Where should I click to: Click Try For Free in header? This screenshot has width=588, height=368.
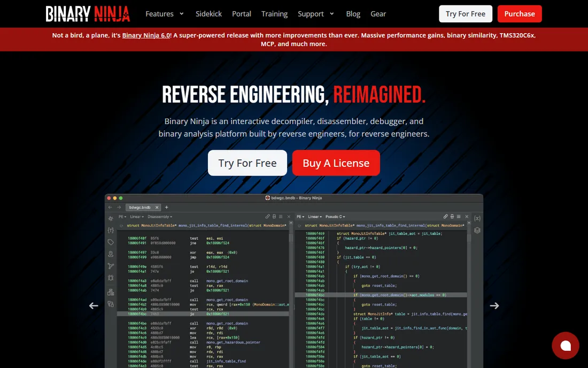click(x=466, y=14)
